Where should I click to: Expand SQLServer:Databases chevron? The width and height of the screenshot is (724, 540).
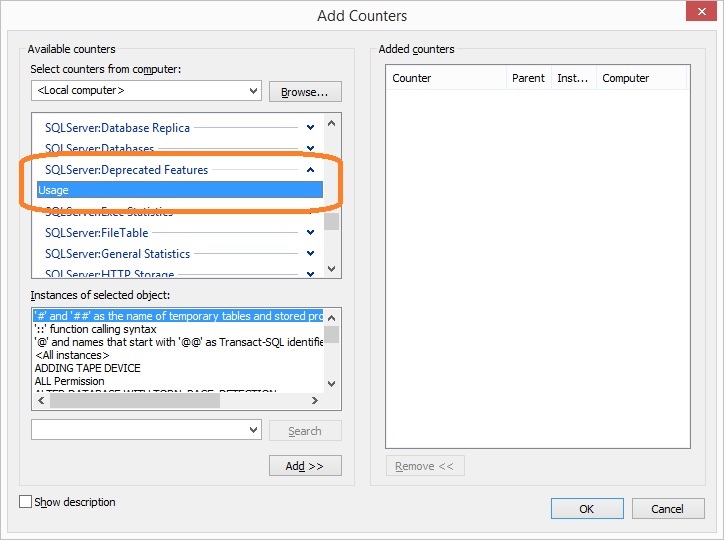310,148
